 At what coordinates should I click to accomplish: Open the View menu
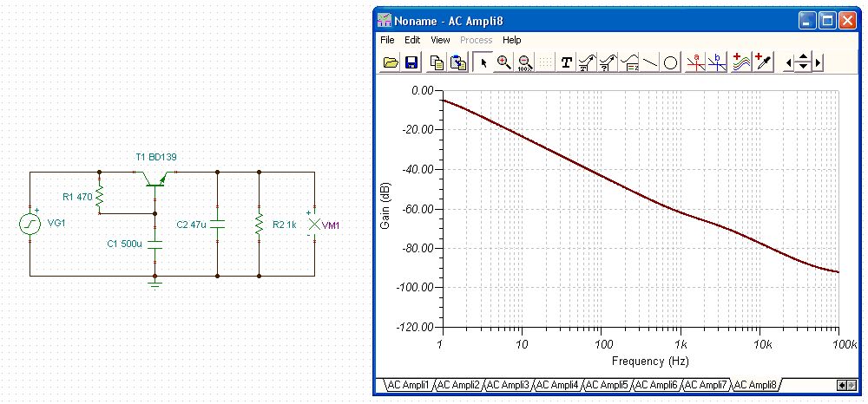click(441, 40)
